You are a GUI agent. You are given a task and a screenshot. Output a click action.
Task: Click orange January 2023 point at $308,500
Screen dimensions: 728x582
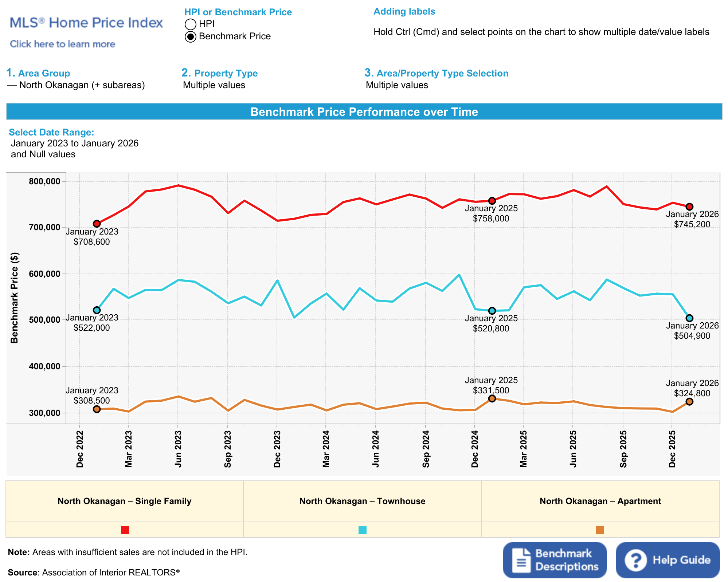coord(97,409)
